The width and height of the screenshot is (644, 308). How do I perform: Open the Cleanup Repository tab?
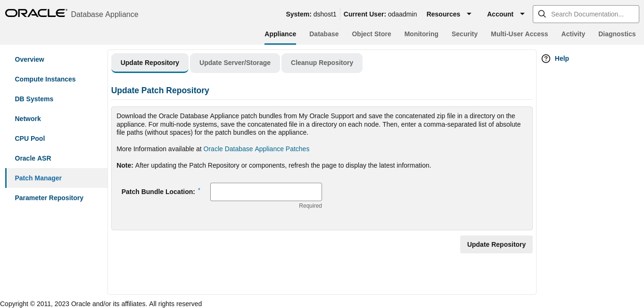pos(322,63)
